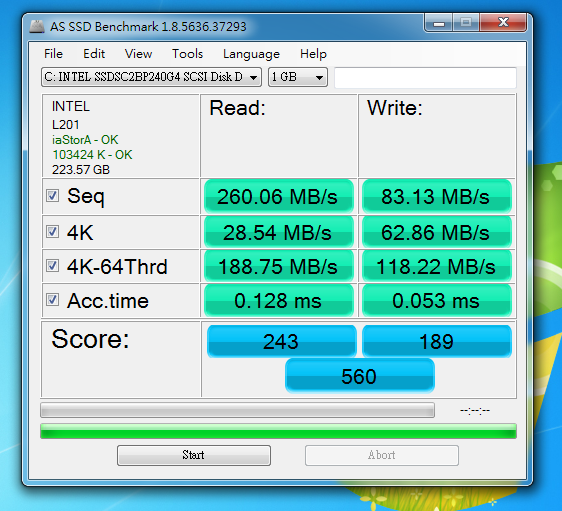Viewport: 562px width, 511px height.
Task: Click the 4K write result 62.86 MB/s
Action: pyautogui.click(x=437, y=232)
